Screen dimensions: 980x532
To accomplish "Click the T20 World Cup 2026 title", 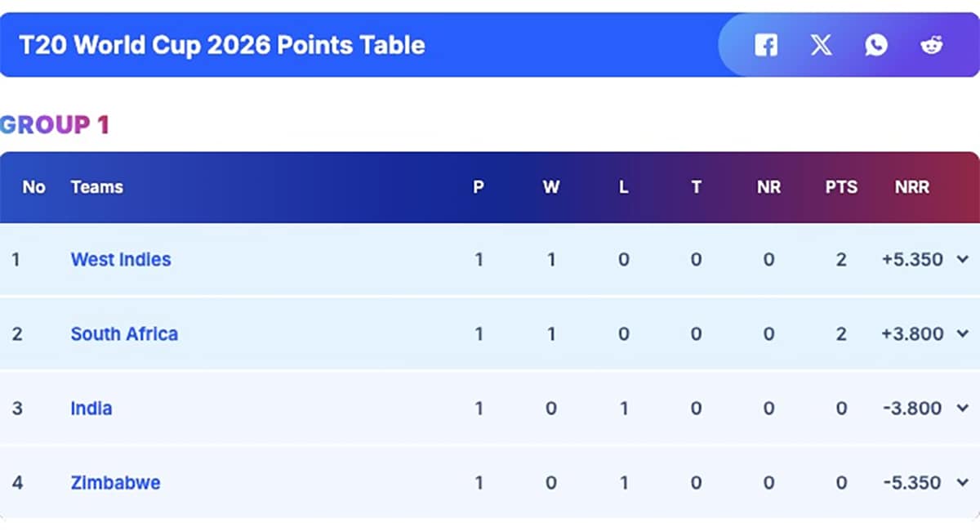I will 222,45.
